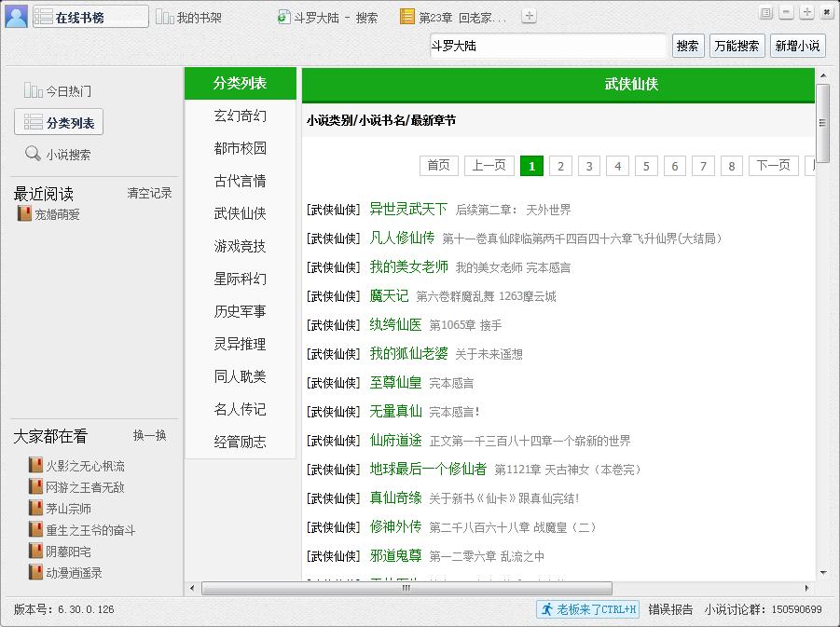
Task: Click the 新增小说 button
Action: [x=797, y=46]
